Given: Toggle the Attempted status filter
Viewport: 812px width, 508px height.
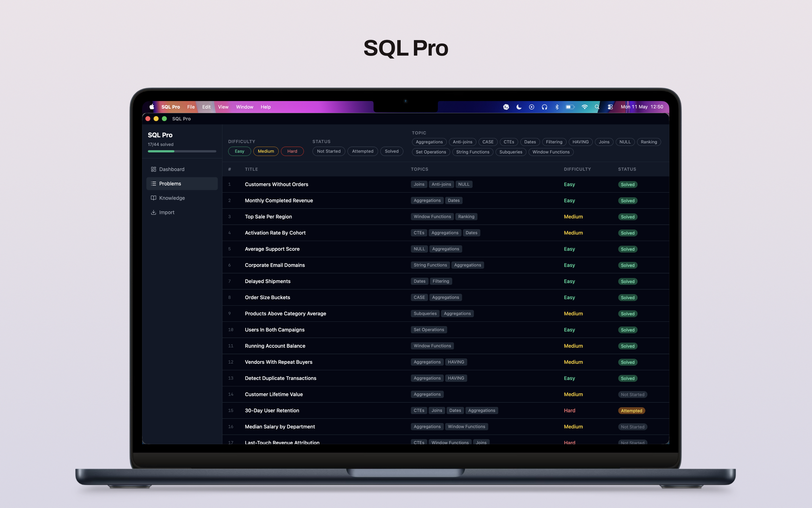Looking at the screenshot, I should tap(363, 151).
